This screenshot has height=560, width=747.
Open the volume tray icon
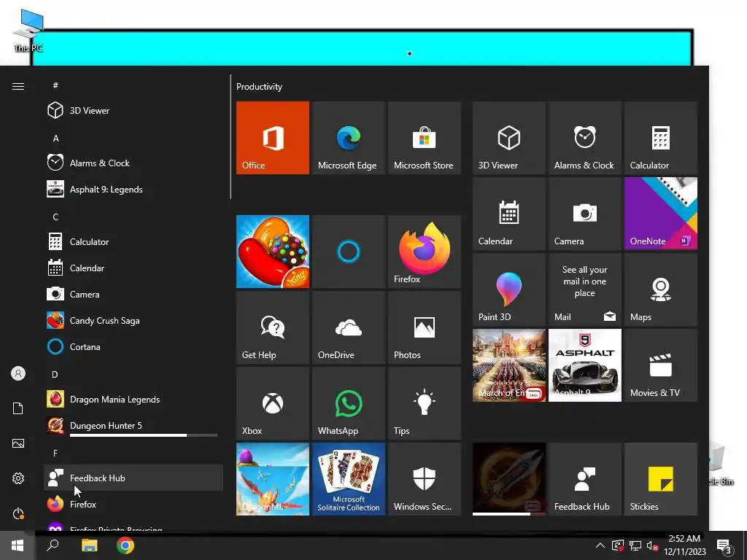pos(652,545)
